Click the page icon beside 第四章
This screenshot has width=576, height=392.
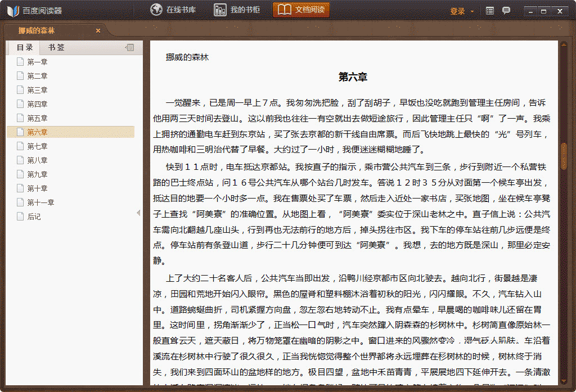[x=20, y=103]
